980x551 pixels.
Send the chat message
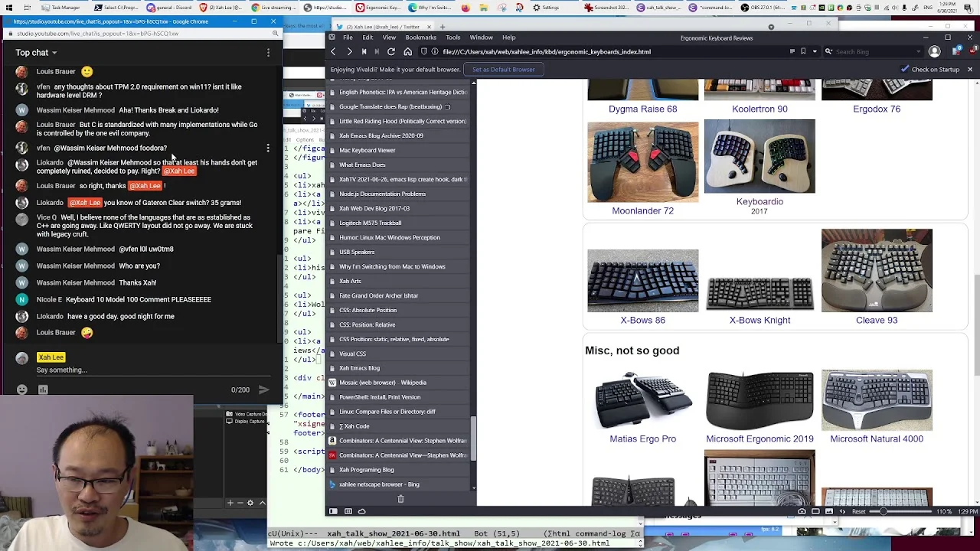263,390
